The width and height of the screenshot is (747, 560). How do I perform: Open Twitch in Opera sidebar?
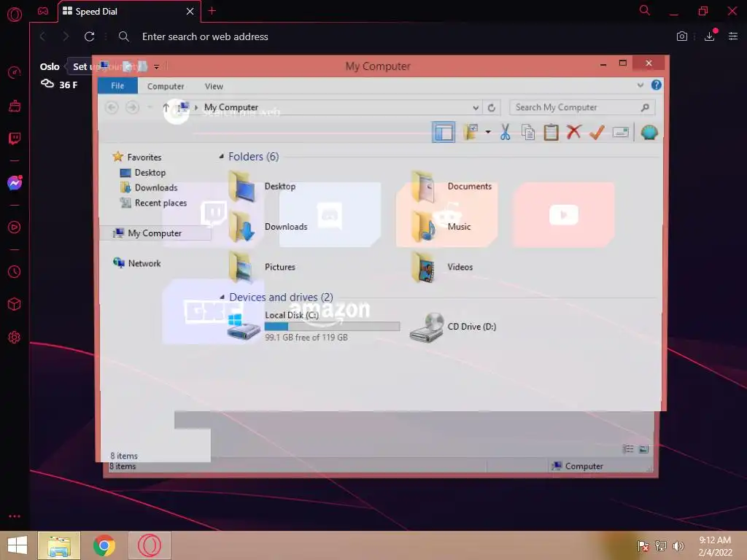pyautogui.click(x=15, y=139)
